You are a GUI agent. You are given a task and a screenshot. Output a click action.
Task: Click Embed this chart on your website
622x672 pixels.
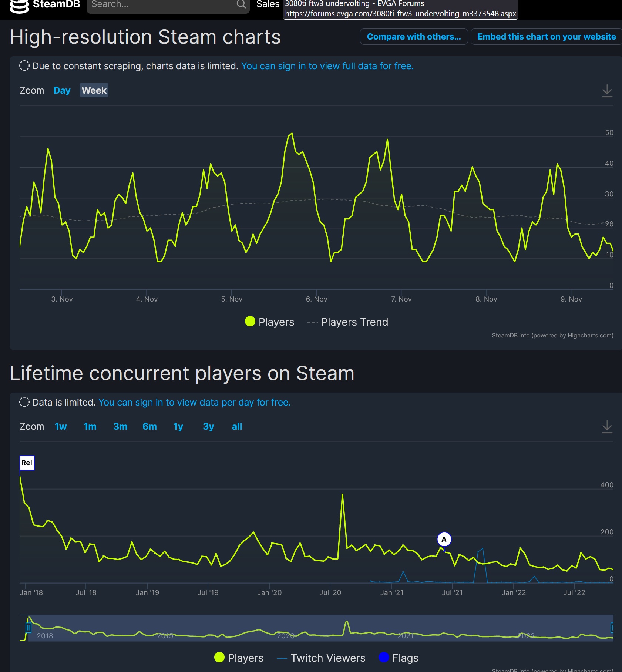click(x=547, y=37)
